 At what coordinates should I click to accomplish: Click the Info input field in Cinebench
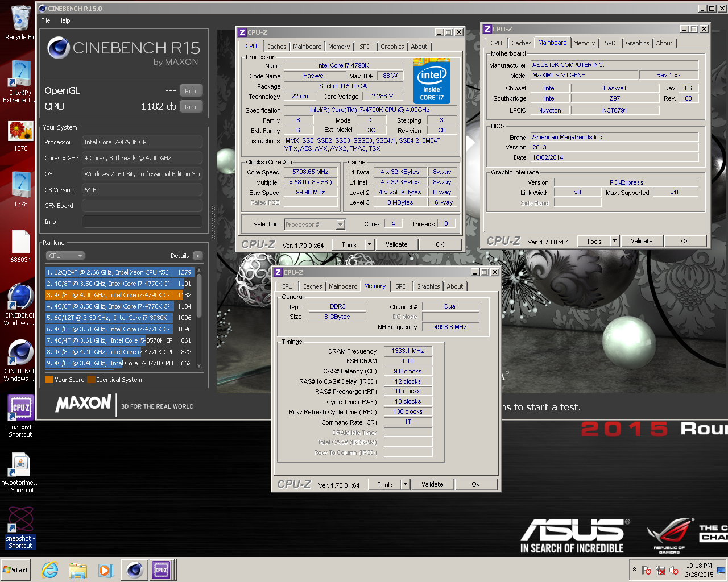click(x=142, y=222)
